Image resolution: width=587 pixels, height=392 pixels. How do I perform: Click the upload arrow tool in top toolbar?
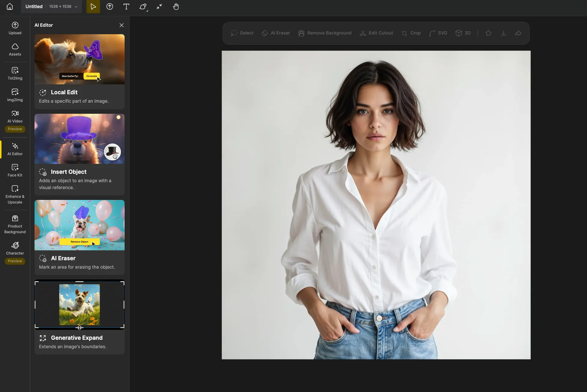[110, 7]
